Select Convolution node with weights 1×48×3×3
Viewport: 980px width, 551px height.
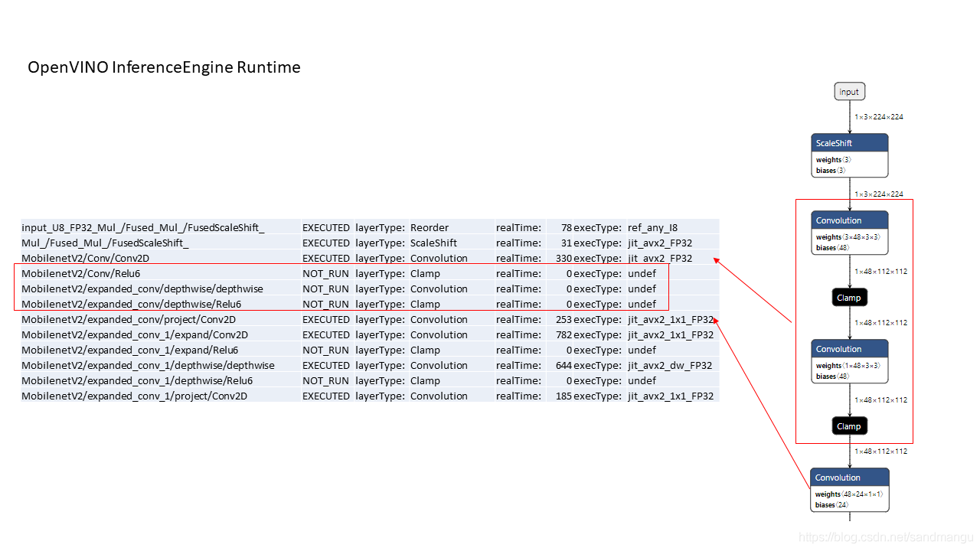(x=850, y=361)
